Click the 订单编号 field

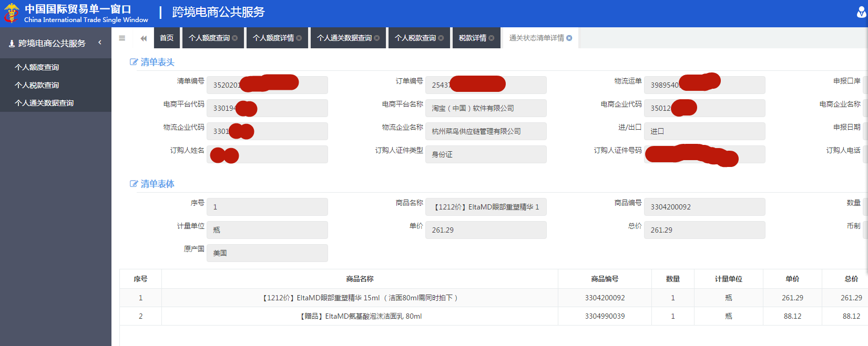pos(486,85)
